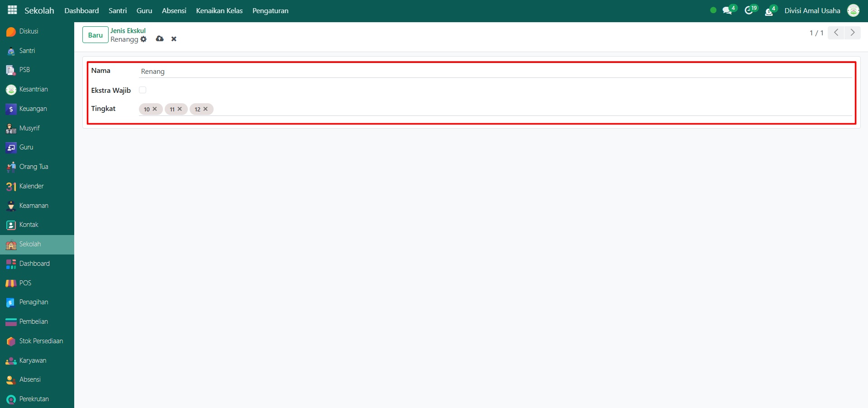Open Keuangan app in the sidebar
This screenshot has height=408, width=868.
point(33,109)
